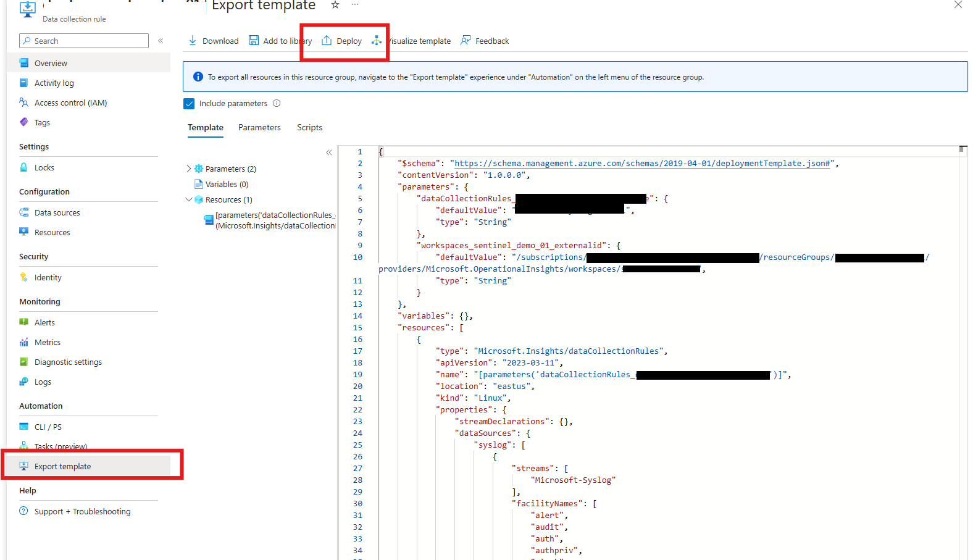
Task: Select the dataCollectionRules resource tree item
Action: click(270, 220)
